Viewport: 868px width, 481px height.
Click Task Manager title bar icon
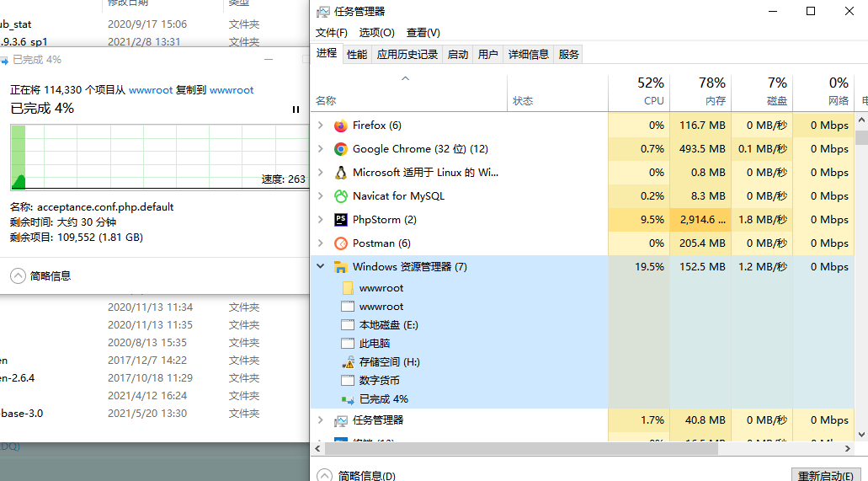(322, 12)
